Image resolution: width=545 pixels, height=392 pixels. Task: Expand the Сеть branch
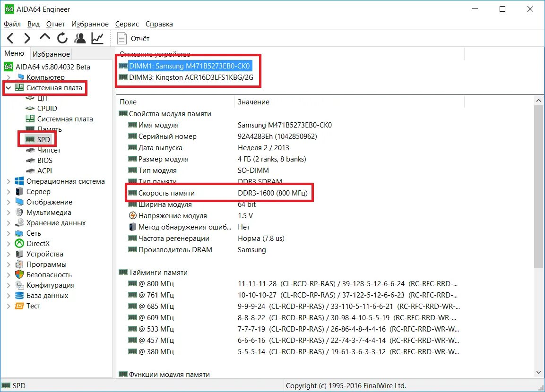point(9,233)
